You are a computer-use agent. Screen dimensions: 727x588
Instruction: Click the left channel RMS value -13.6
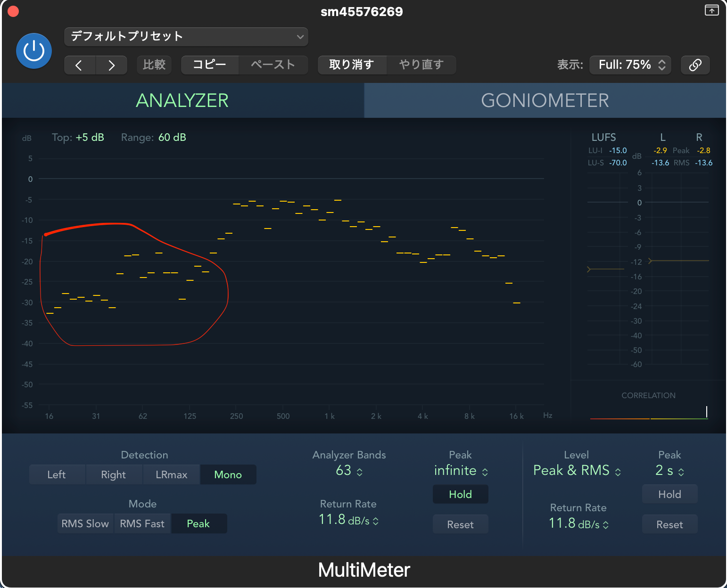tap(660, 163)
